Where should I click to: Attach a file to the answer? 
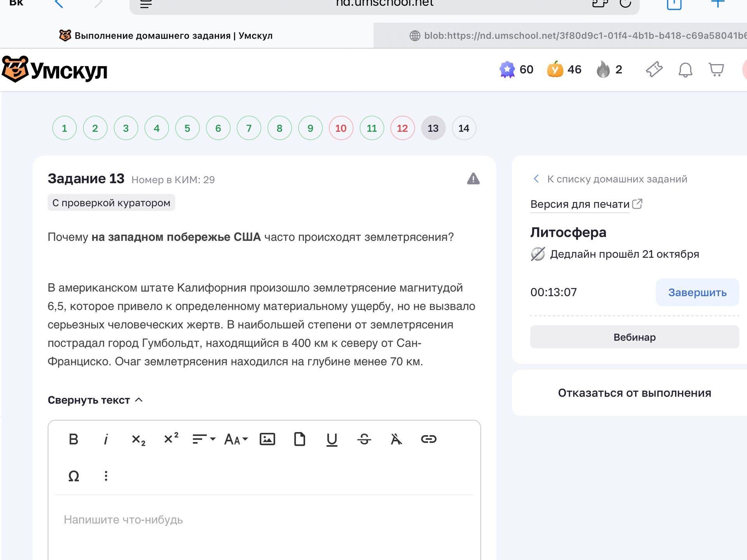tap(300, 439)
